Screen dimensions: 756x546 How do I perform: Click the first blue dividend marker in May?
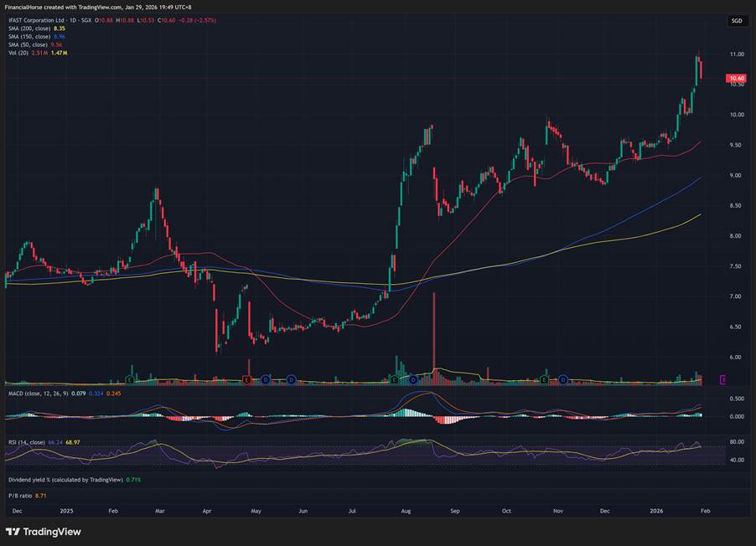[x=265, y=380]
